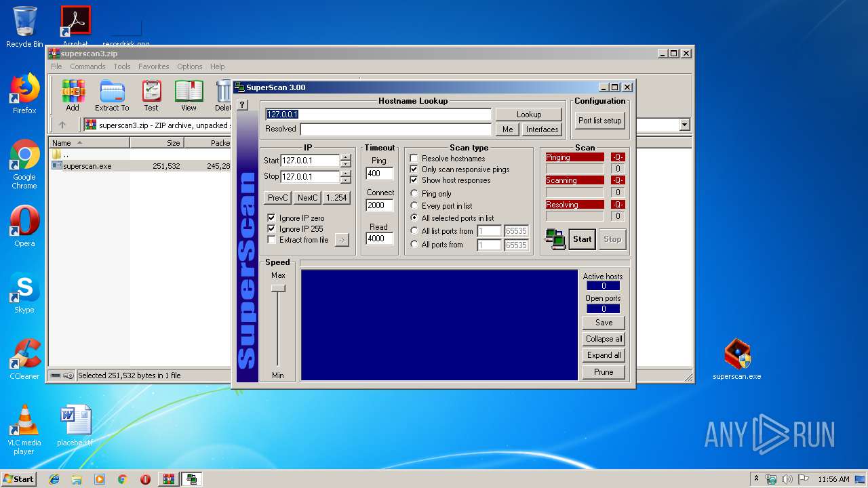Image resolution: width=868 pixels, height=488 pixels.
Task: Toggle Show host responses checkbox
Action: 414,180
